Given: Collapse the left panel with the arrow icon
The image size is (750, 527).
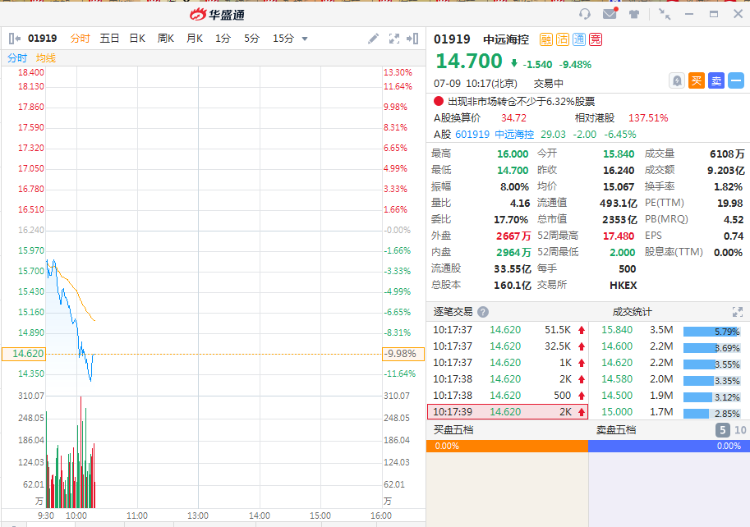Looking at the screenshot, I should point(14,39).
